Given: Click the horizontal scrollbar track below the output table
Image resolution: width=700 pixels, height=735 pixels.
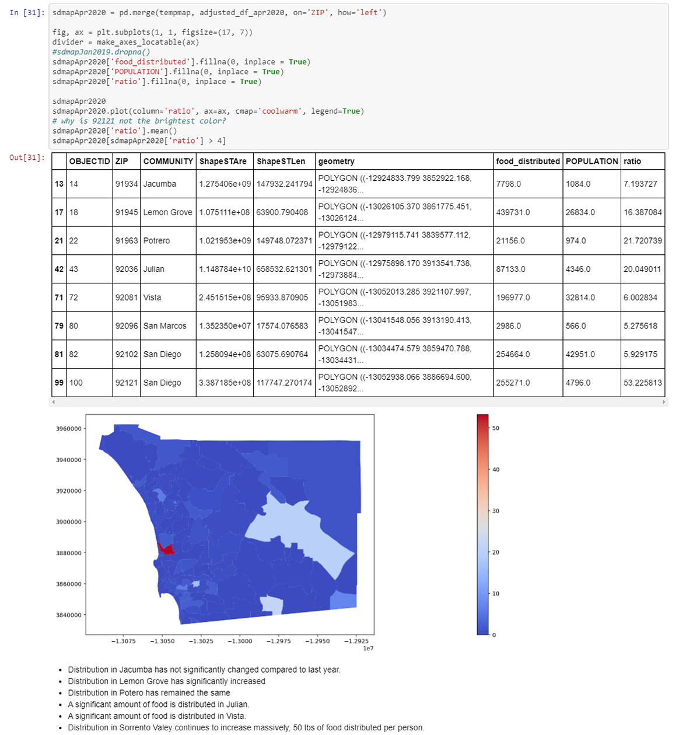Looking at the screenshot, I should click(359, 402).
